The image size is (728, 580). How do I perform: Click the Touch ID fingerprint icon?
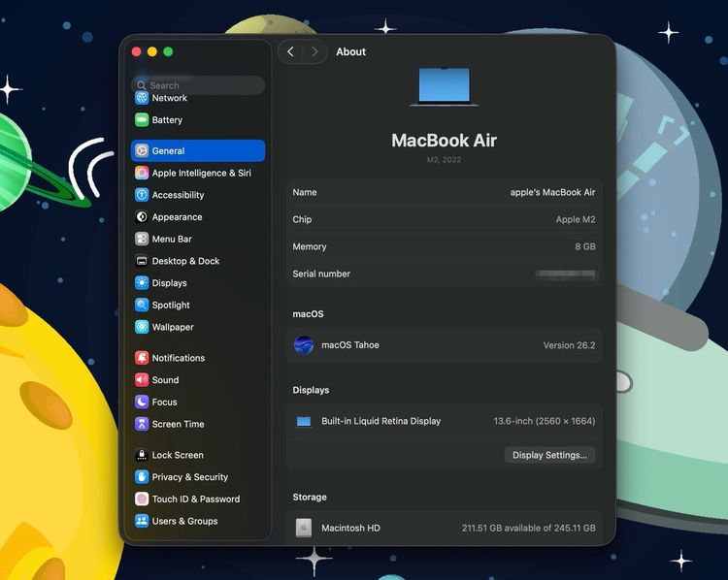tap(142, 499)
